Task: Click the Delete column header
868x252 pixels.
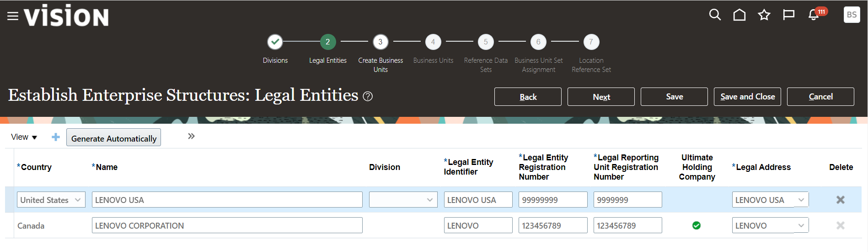Action: (x=841, y=167)
